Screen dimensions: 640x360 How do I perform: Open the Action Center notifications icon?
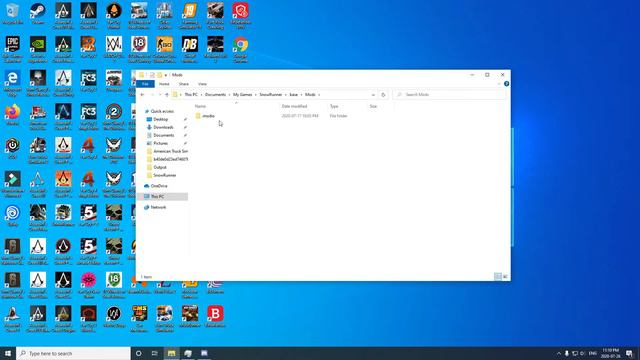click(x=629, y=353)
